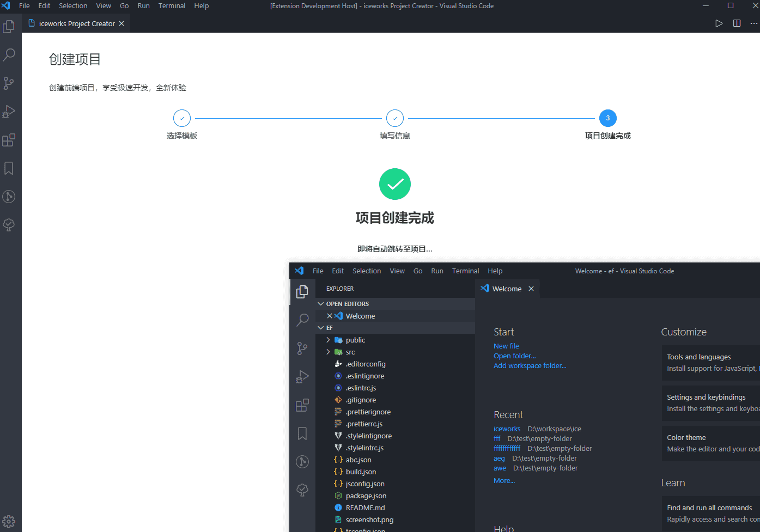Close the iceworks Project Creator tab

[121, 23]
